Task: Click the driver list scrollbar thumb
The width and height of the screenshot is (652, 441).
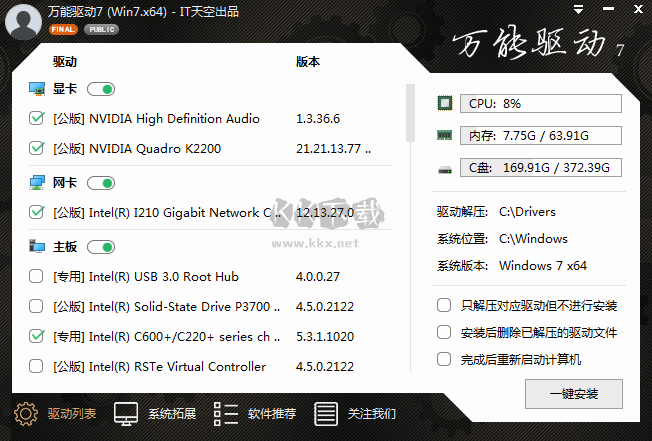Action: [410, 113]
